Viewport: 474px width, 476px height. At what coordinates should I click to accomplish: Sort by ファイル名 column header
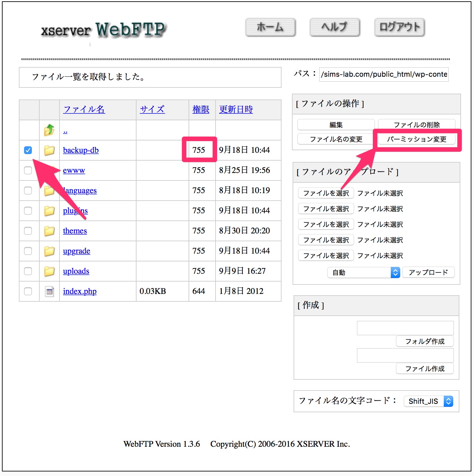[x=84, y=110]
